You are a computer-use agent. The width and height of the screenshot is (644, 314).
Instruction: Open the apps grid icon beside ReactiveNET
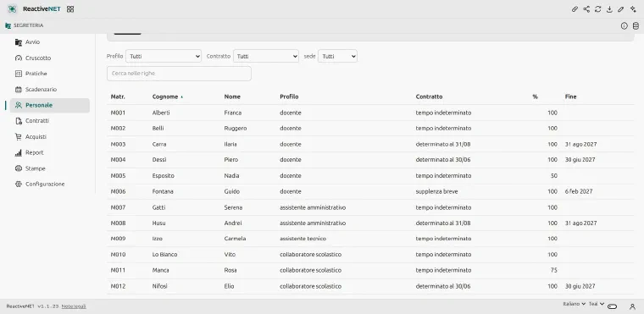(70, 9)
